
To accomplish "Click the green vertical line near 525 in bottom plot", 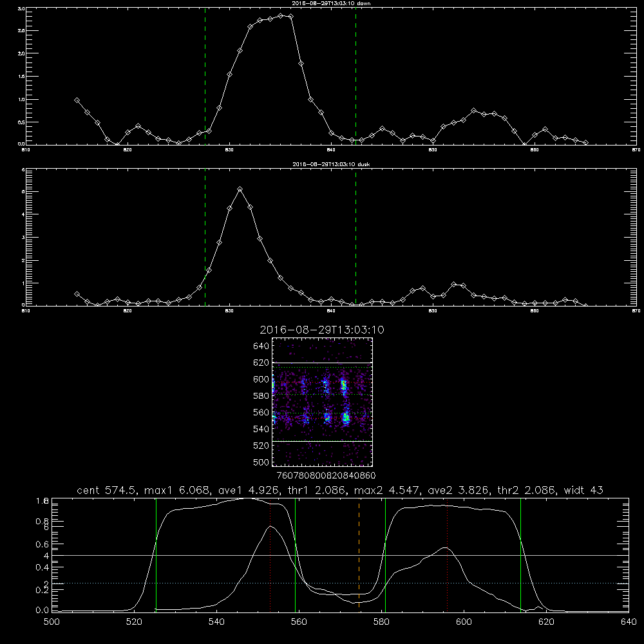I will point(156,554).
